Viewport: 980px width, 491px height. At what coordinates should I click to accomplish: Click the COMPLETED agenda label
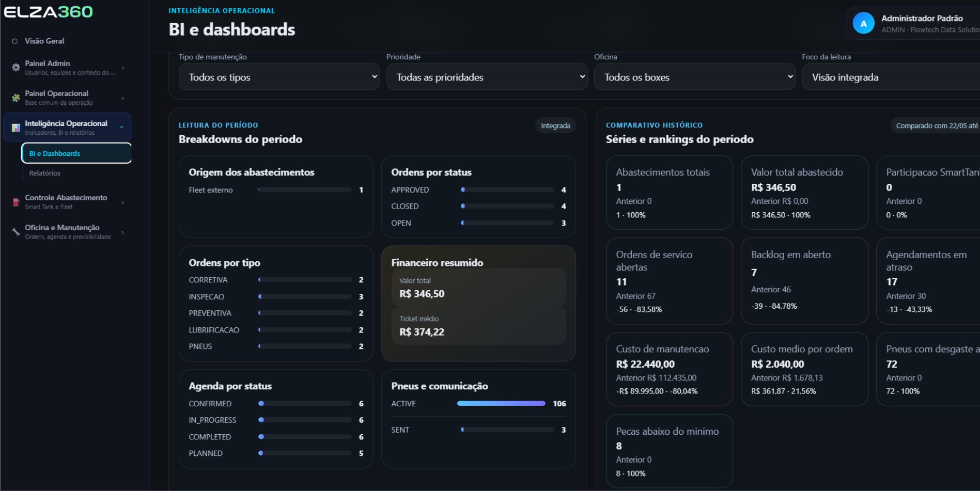click(210, 437)
